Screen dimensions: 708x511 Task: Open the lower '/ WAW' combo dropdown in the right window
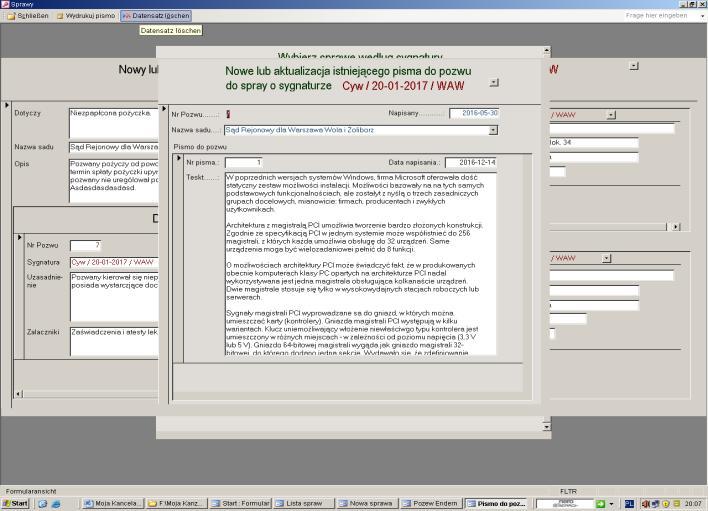(606, 259)
